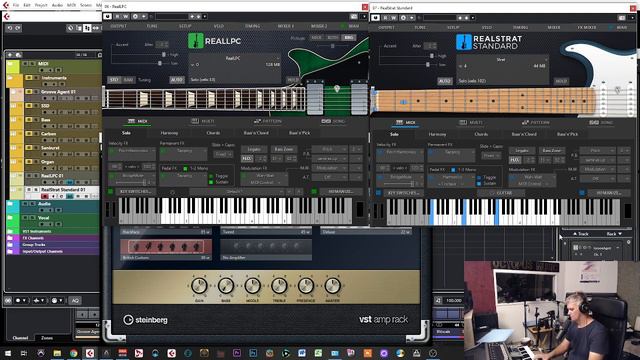The image size is (640, 360).
Task: Click the Bass Zone button in RealStrat
Action: (x=551, y=151)
